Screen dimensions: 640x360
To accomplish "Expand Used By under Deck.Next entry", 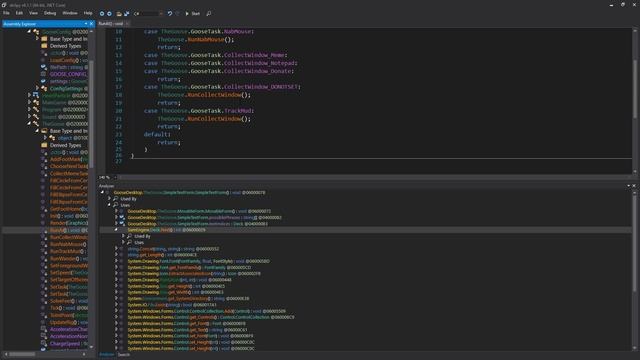I will click(x=123, y=236).
